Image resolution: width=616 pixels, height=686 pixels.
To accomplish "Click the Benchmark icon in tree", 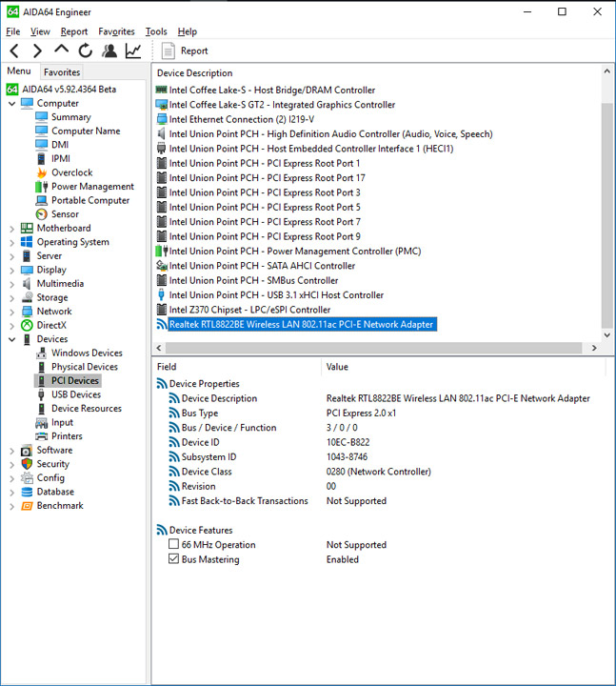I will click(27, 506).
